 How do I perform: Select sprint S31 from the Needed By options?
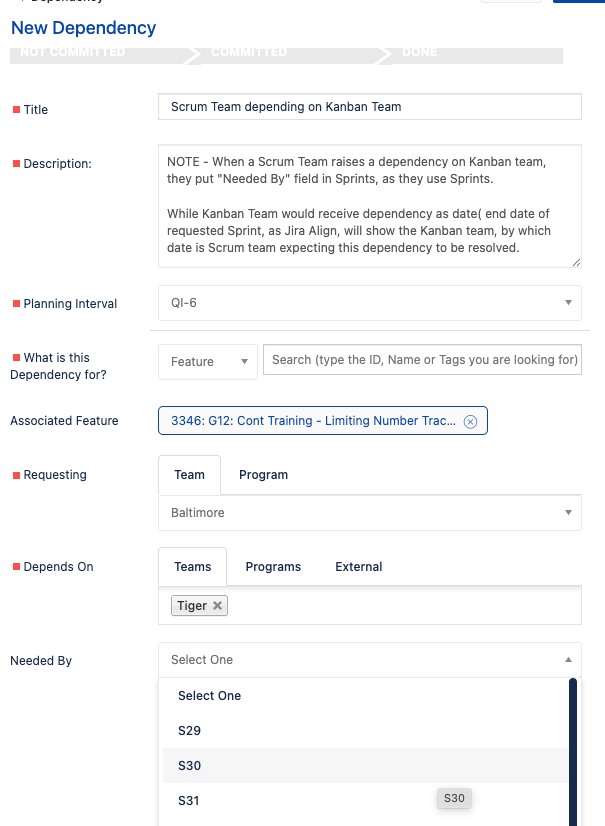[188, 800]
